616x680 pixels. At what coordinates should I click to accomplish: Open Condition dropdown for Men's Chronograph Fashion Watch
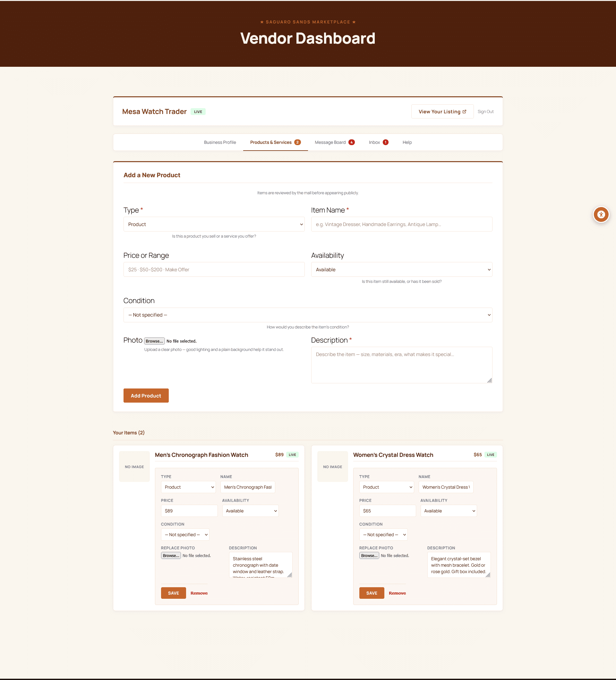point(185,535)
